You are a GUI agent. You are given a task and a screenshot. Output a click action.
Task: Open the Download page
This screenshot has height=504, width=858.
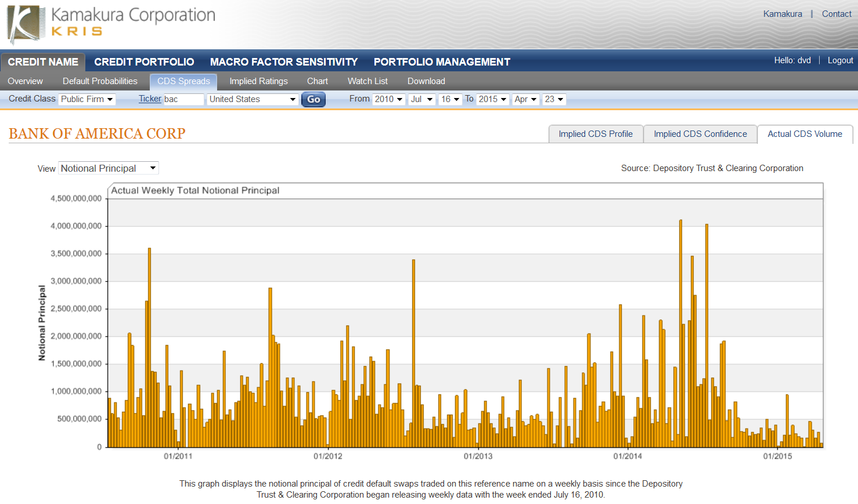click(426, 81)
